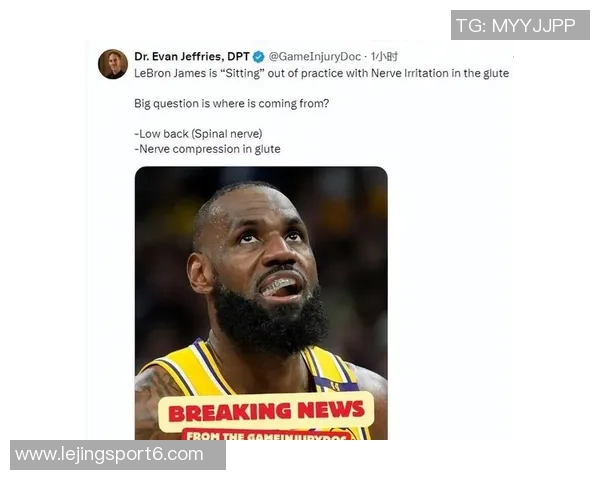Open the @GameInjuryDoc handle link

click(x=315, y=57)
